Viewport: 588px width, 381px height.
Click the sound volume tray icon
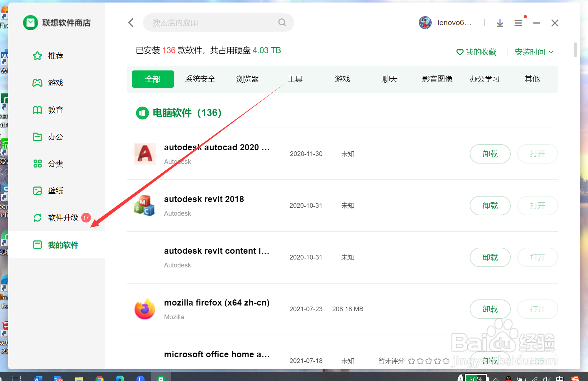(547, 378)
